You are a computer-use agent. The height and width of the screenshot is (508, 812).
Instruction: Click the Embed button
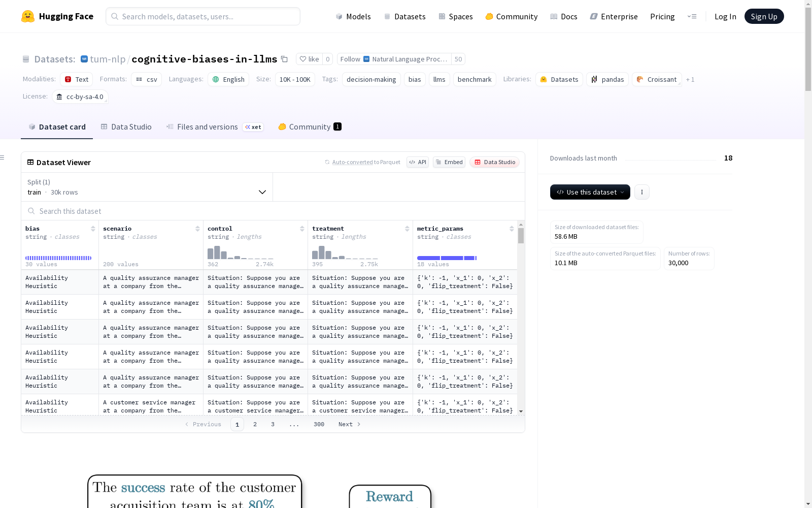pos(449,162)
